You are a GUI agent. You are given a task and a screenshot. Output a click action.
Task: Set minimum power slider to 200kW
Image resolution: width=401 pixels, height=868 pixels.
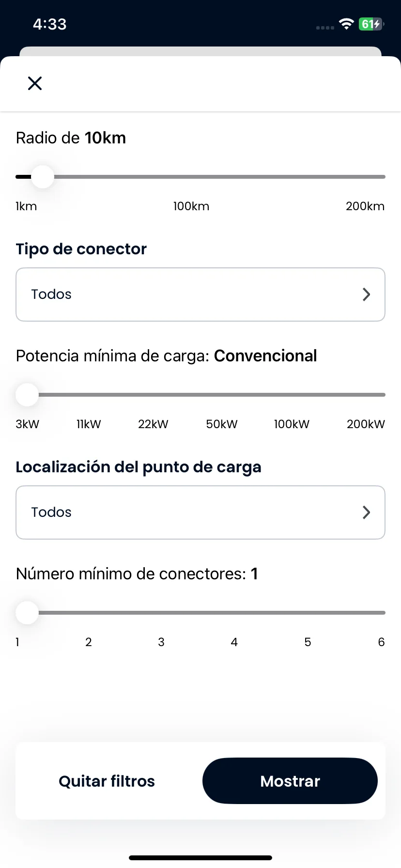[x=383, y=395]
